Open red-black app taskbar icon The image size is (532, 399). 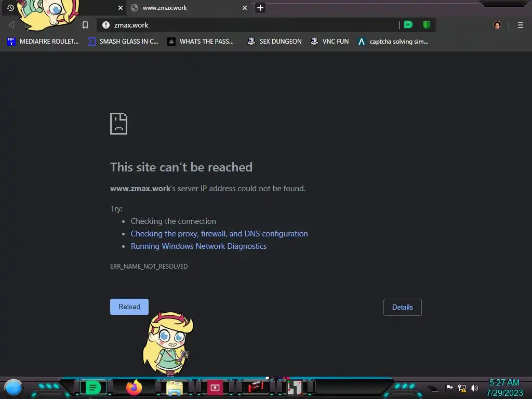pos(255,387)
